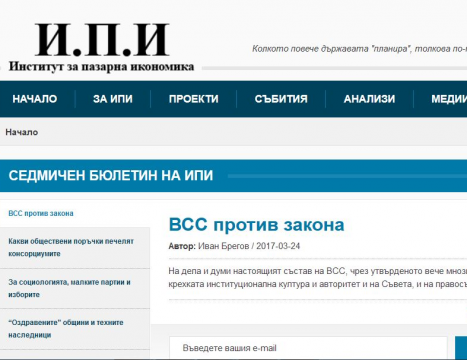Open the МЕДИИ menu item

449,99
